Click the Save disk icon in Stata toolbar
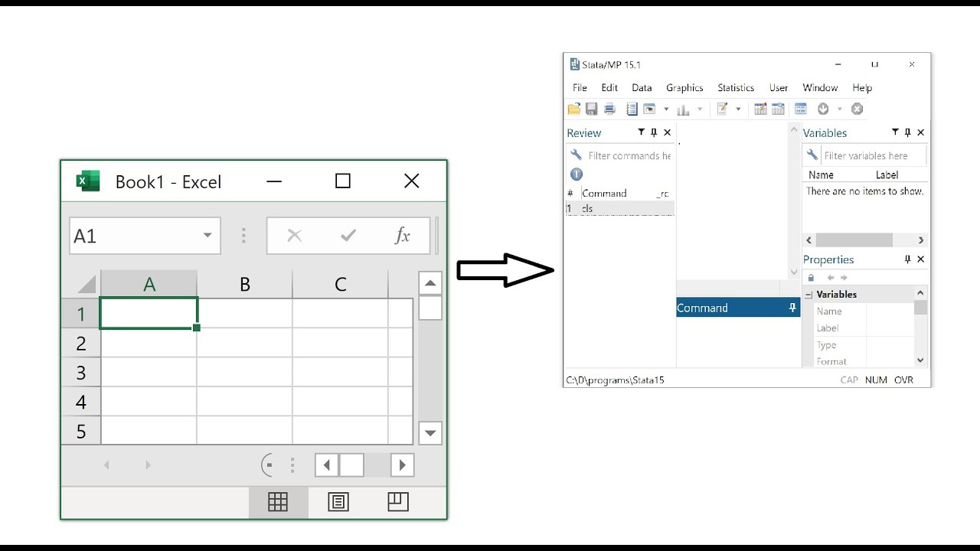Screen dimensions: 980x551 (x=591, y=109)
